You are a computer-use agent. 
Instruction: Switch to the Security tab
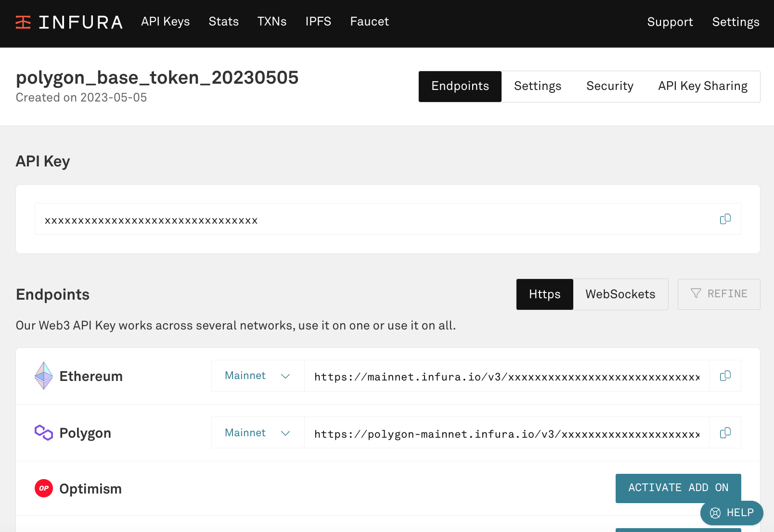[610, 87]
